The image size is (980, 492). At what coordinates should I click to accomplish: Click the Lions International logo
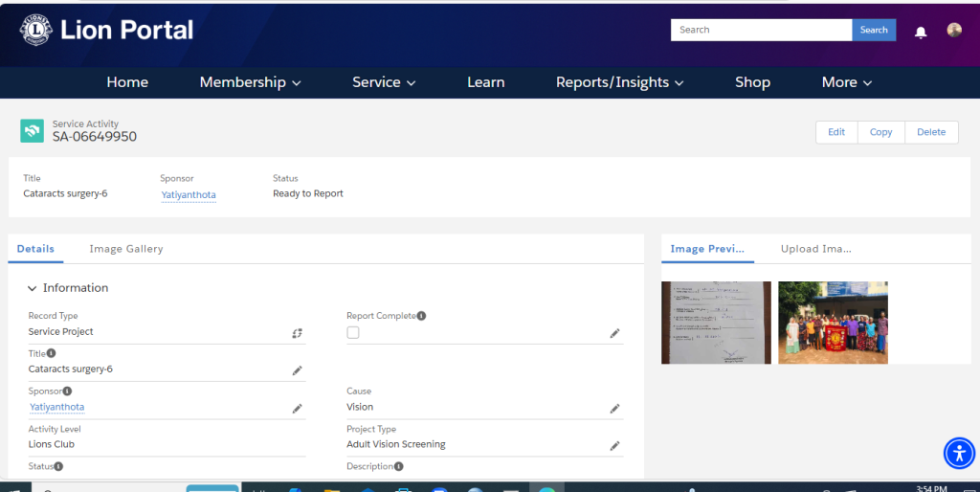[35, 30]
